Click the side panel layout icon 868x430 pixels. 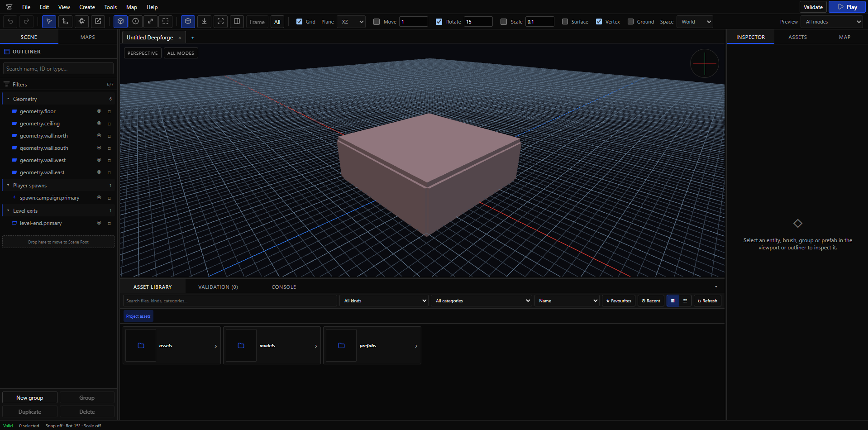click(x=237, y=21)
